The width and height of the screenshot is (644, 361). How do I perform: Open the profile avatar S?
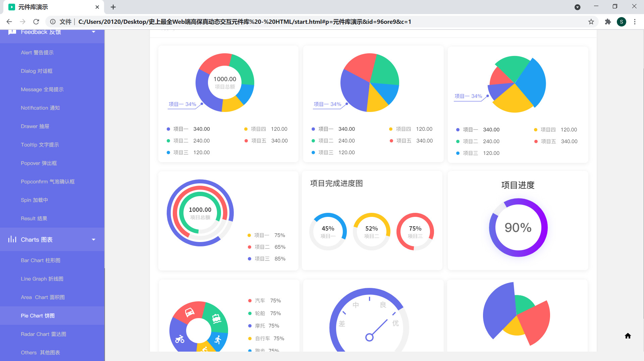622,22
